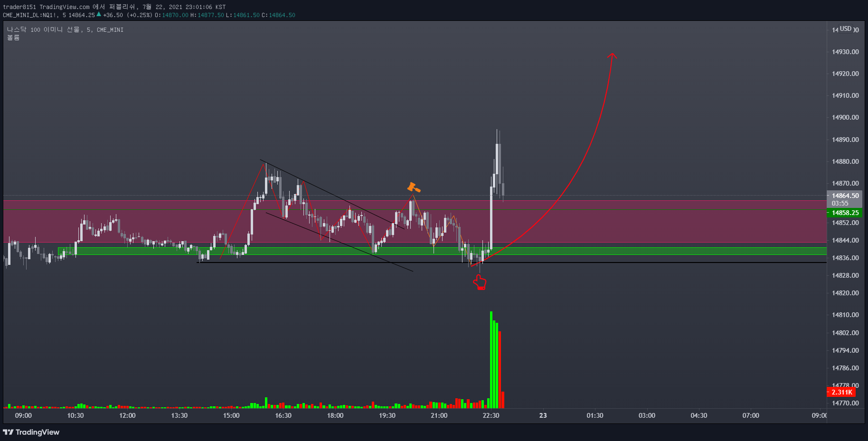Click the (+0.25%) percent change value
The height and width of the screenshot is (441, 868).
[x=140, y=15]
